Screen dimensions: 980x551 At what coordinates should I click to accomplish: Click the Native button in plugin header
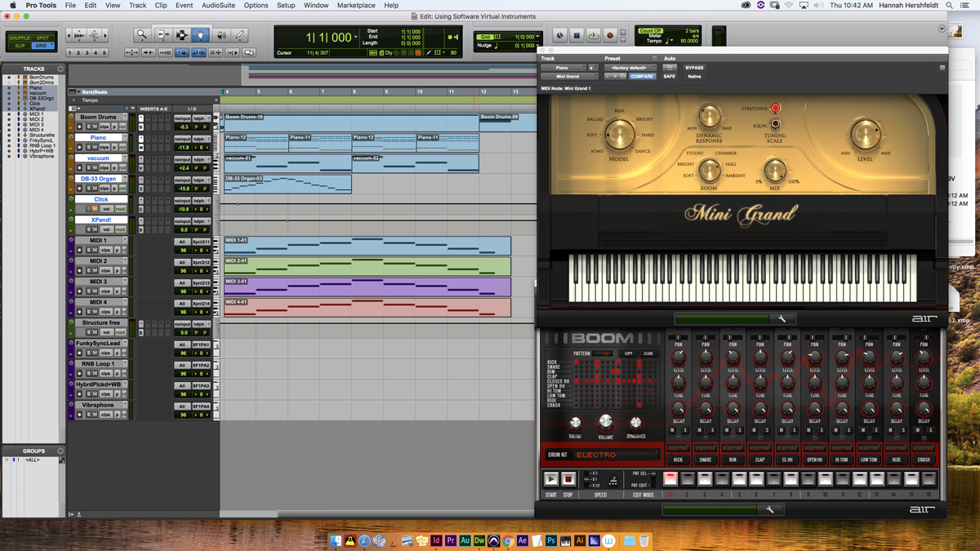[694, 76]
